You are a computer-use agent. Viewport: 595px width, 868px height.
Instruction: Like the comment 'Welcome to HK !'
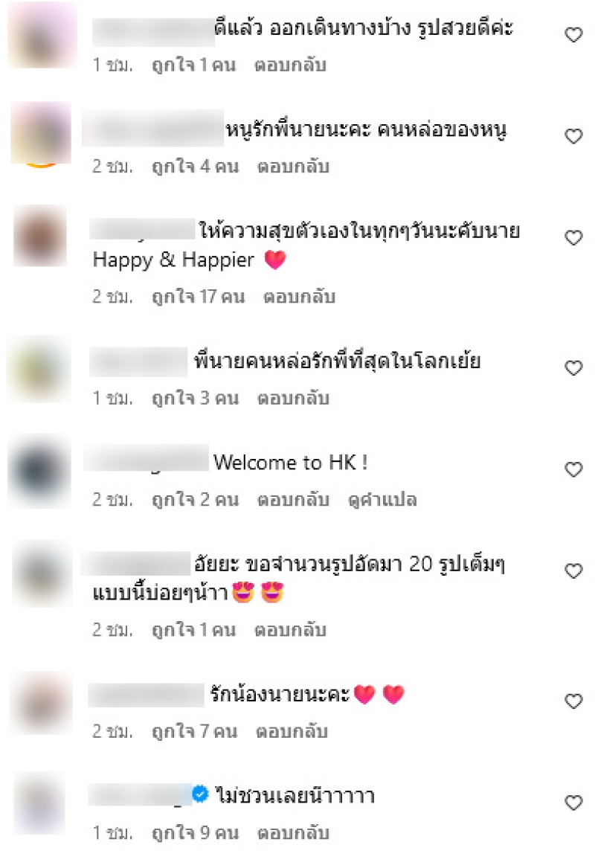pyautogui.click(x=573, y=469)
